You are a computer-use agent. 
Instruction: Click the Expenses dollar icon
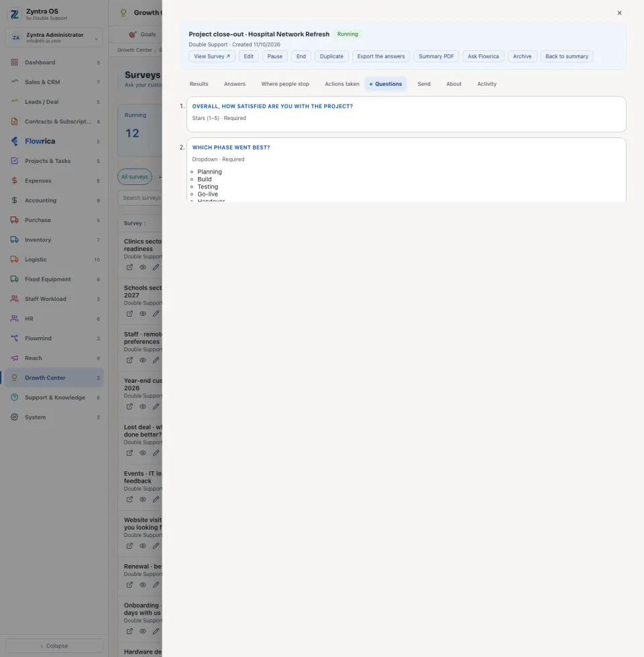[14, 180]
